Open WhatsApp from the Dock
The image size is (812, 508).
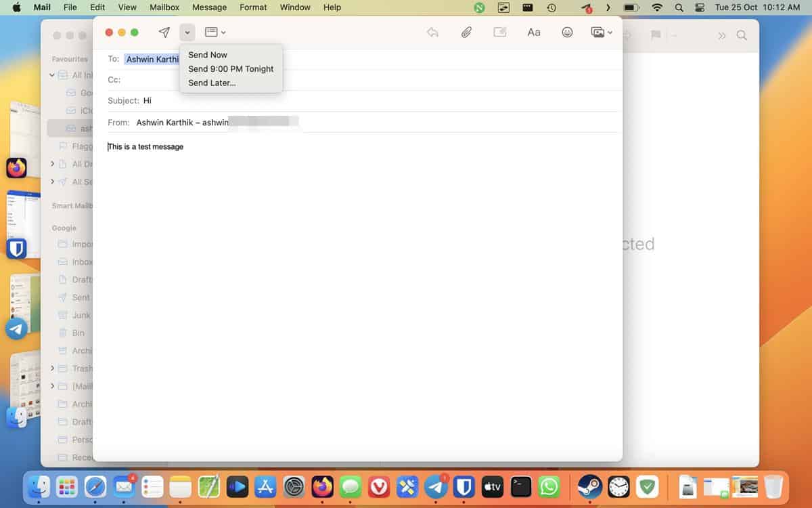point(550,486)
